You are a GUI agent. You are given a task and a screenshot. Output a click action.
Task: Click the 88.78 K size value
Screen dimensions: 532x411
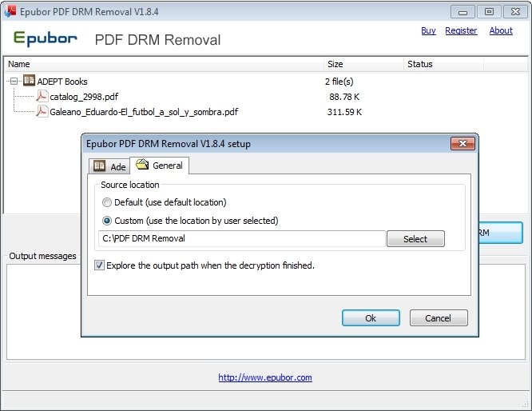344,97
